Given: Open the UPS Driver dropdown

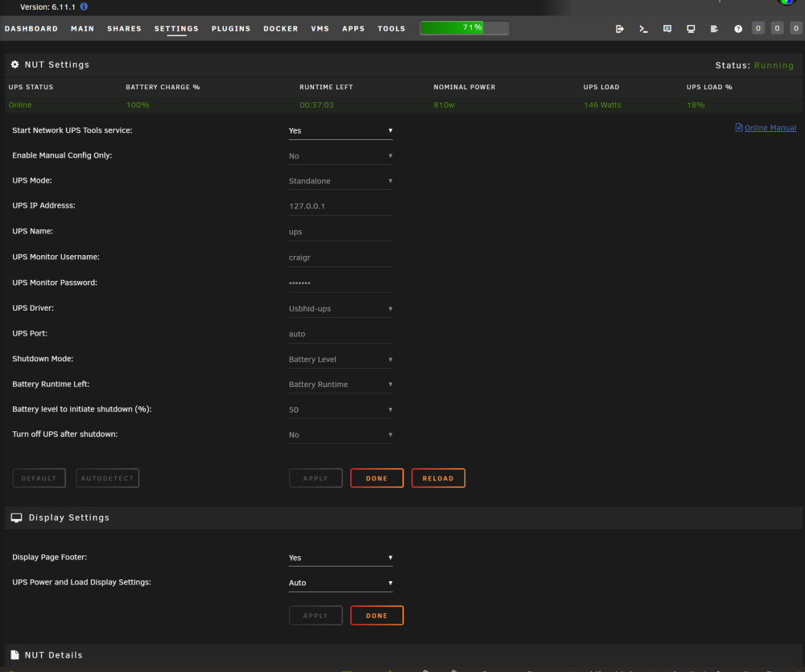Looking at the screenshot, I should click(341, 308).
